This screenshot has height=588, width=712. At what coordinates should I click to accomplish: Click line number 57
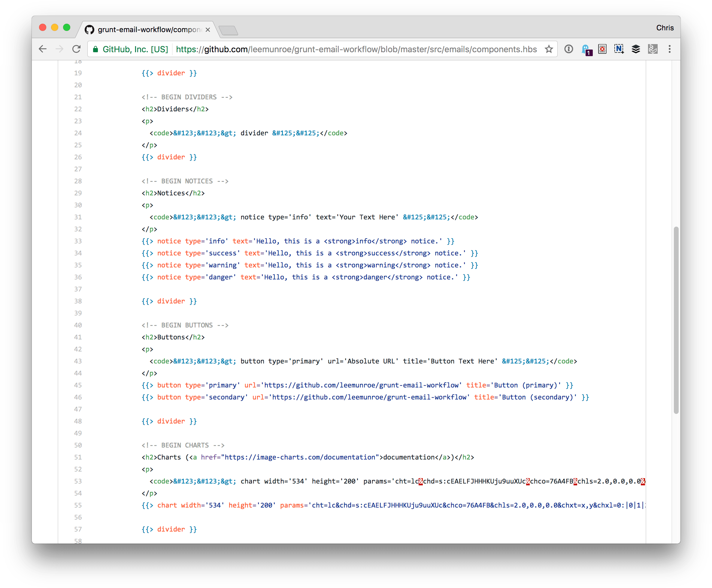[x=78, y=529]
